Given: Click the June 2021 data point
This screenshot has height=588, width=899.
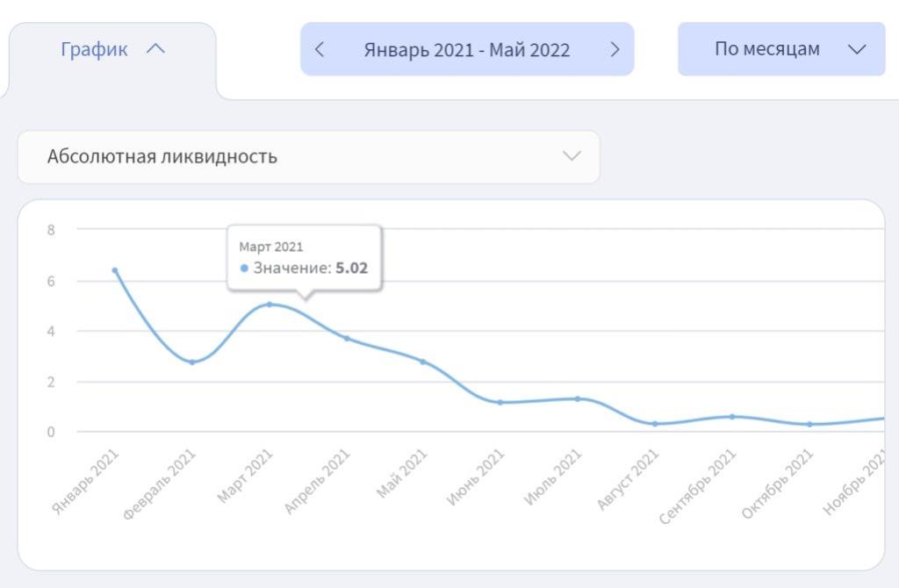Looking at the screenshot, I should tap(500, 402).
